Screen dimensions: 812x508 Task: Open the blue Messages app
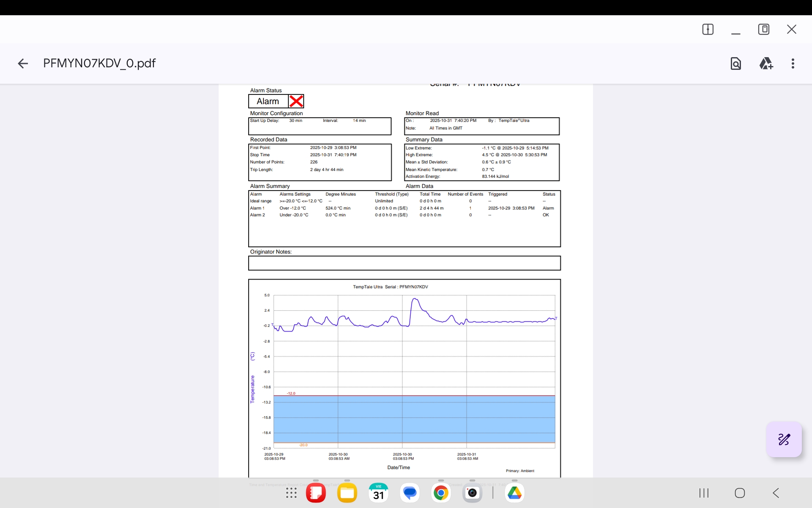click(x=410, y=493)
